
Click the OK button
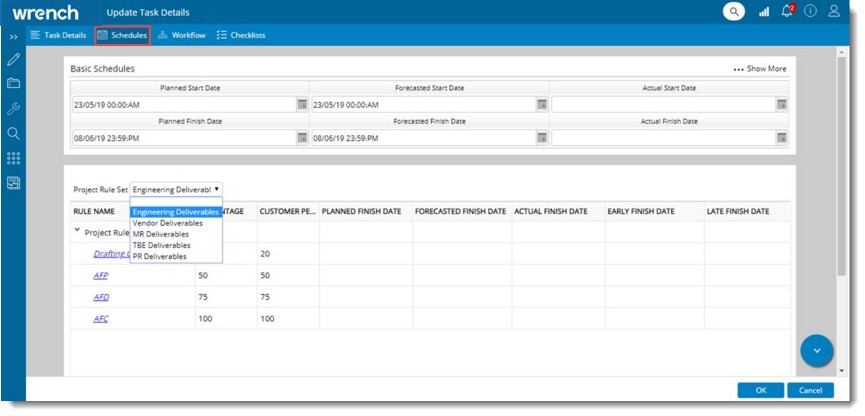pos(760,390)
